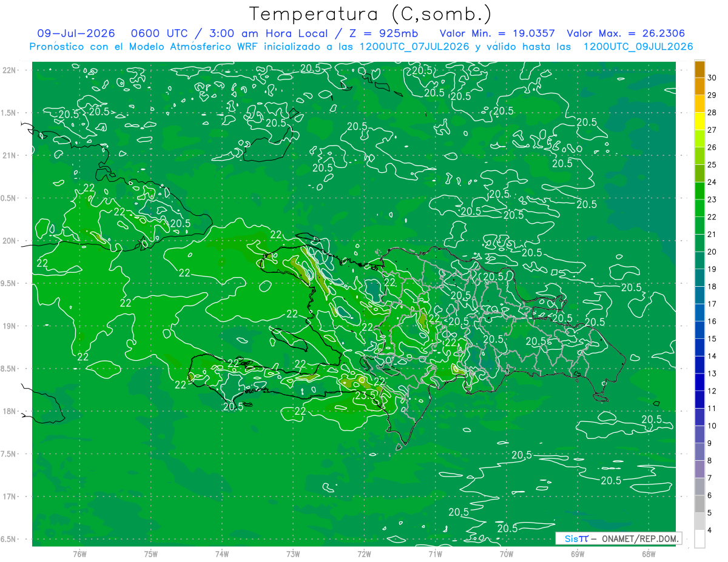This screenshot has height=562, width=728.
Task: Pick the dark blue swatch between 11 and 12
Action: 699,400
